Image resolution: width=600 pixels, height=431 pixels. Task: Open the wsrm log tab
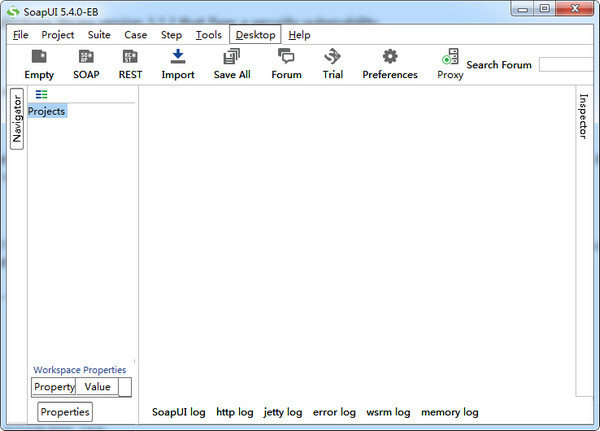click(x=388, y=412)
